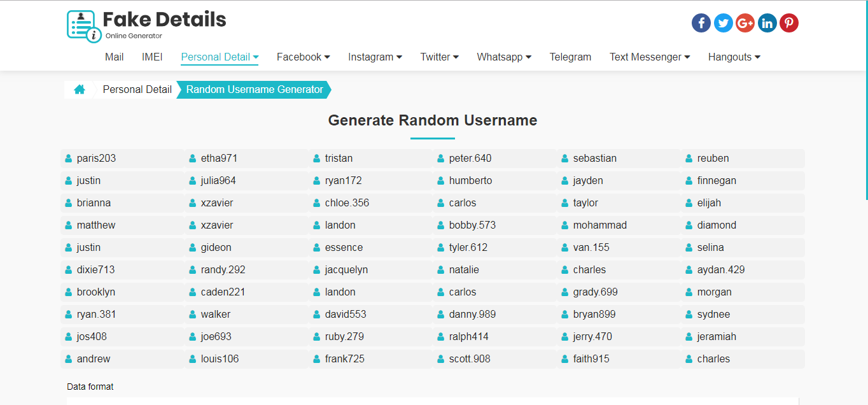This screenshot has height=405, width=868.
Task: Click the Twitter social icon
Action: pyautogui.click(x=723, y=22)
